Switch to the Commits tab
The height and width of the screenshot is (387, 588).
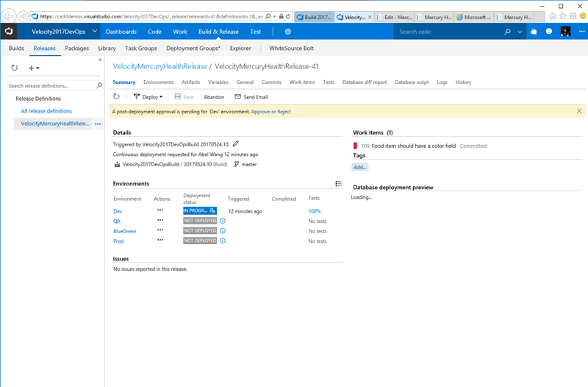click(x=271, y=82)
